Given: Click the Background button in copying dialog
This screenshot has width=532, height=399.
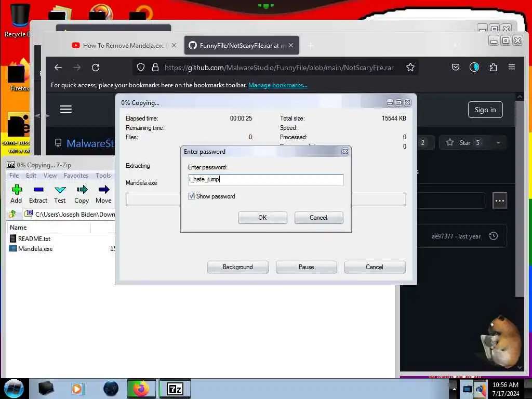Looking at the screenshot, I should pyautogui.click(x=238, y=267).
